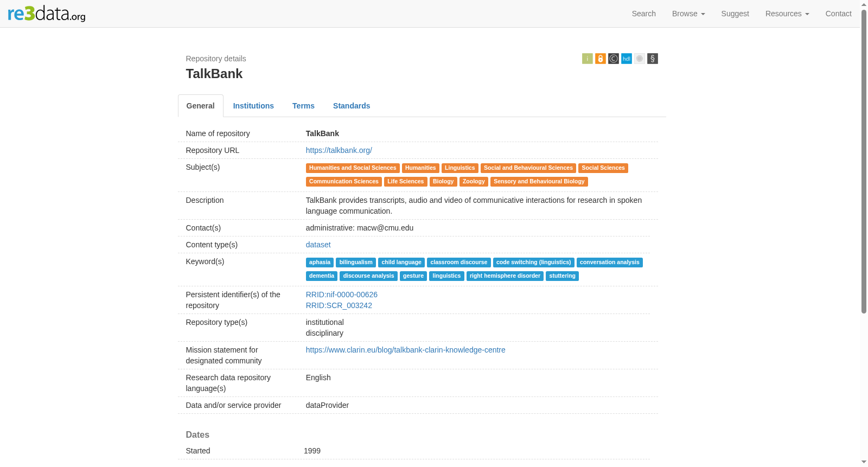This screenshot has height=467, width=868.
Task: Click the Humanities and Social Sciences subject tag
Action: click(x=353, y=168)
